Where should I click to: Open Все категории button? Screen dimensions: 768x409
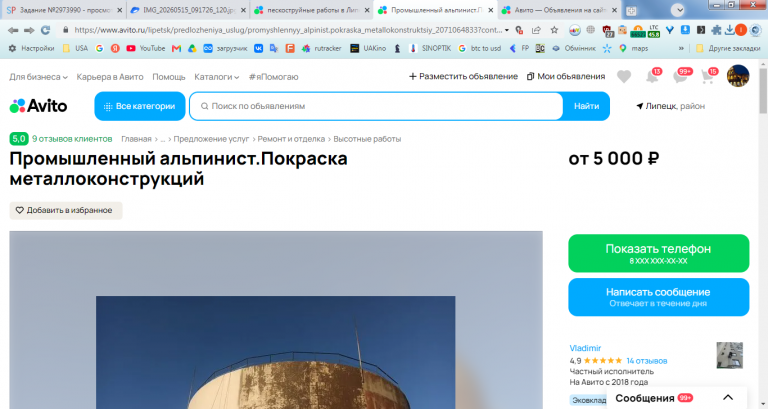(140, 106)
